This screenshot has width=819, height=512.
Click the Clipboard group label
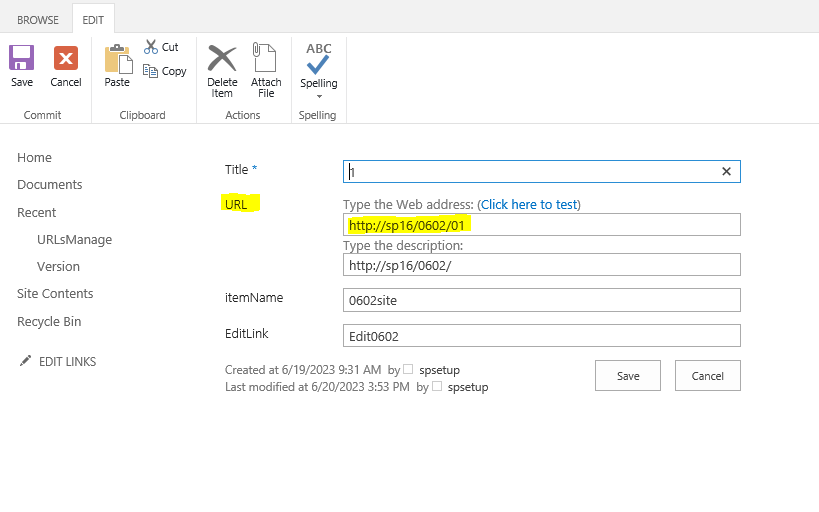click(x=142, y=115)
